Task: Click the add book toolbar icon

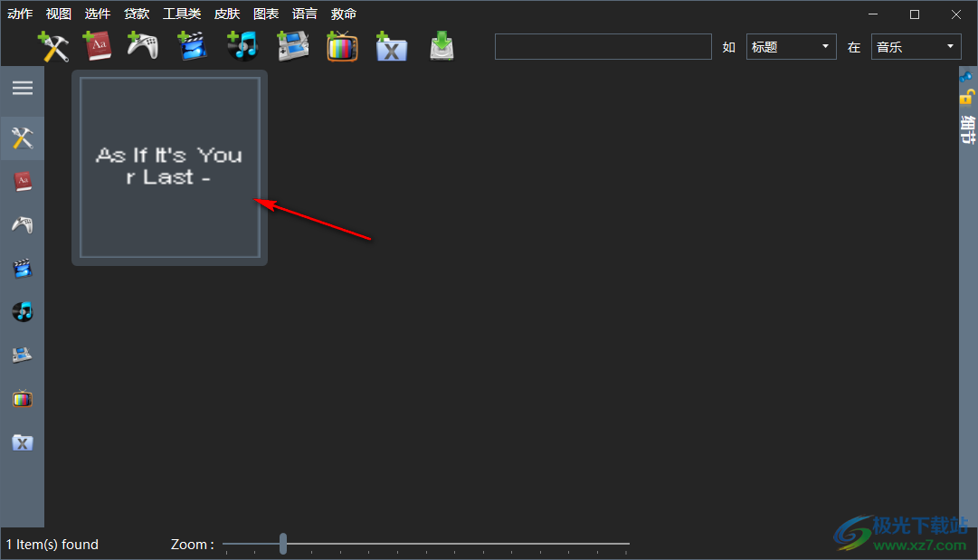Action: 98,46
